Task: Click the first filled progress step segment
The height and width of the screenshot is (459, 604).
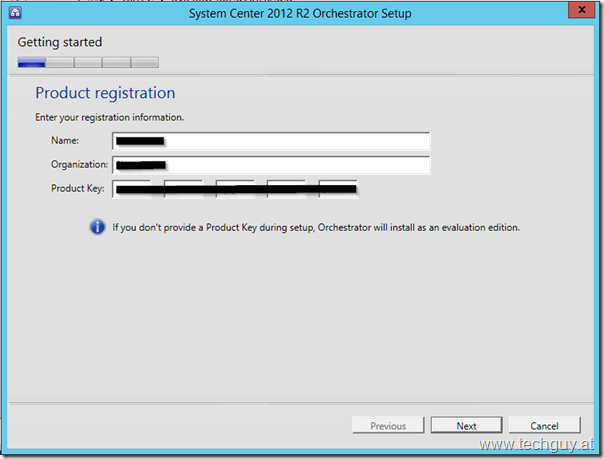Action: click(x=31, y=62)
